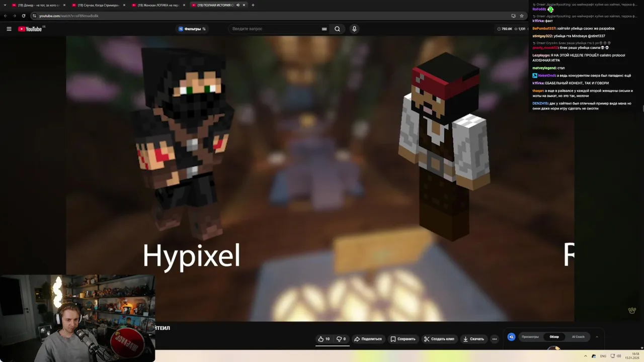Click the ENG language indicator

coord(603,356)
